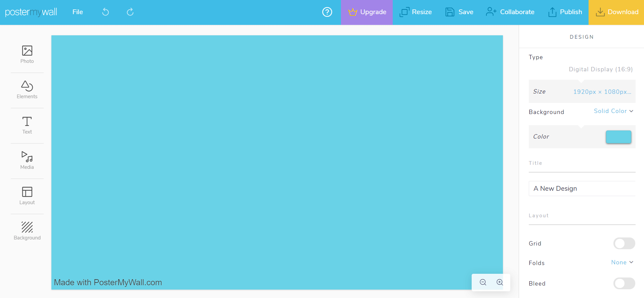Zoom out the canvas with minus magnifier

coord(483,283)
